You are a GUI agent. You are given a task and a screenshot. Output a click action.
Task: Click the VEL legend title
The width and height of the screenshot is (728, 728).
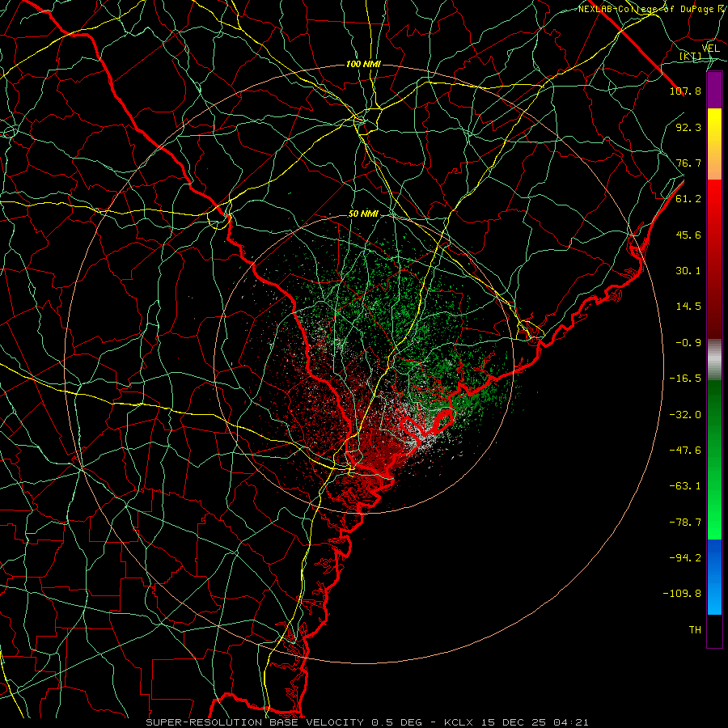point(710,49)
